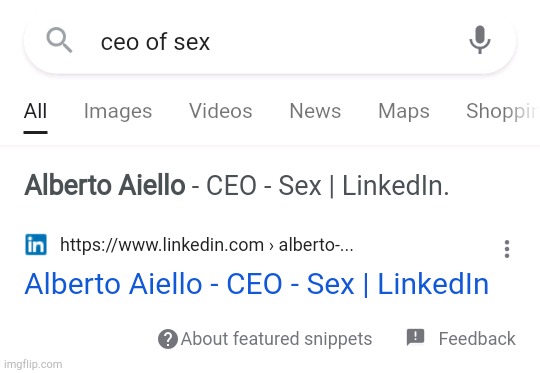Click the gray featured snippet heading text

point(237,185)
